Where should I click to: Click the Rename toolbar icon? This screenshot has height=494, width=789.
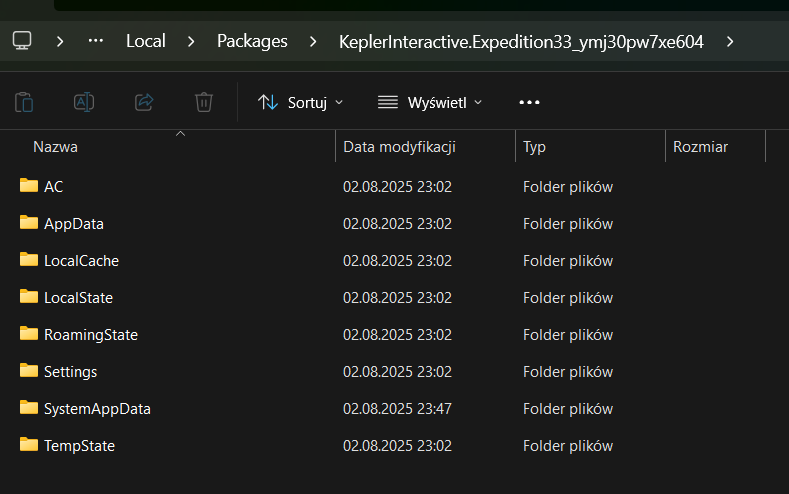(84, 102)
